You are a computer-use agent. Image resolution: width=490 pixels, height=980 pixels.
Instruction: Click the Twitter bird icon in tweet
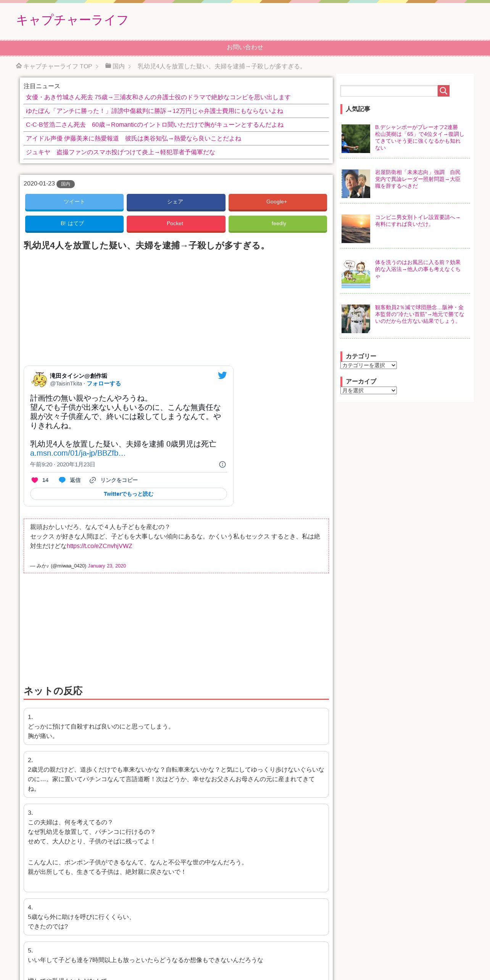click(x=222, y=375)
